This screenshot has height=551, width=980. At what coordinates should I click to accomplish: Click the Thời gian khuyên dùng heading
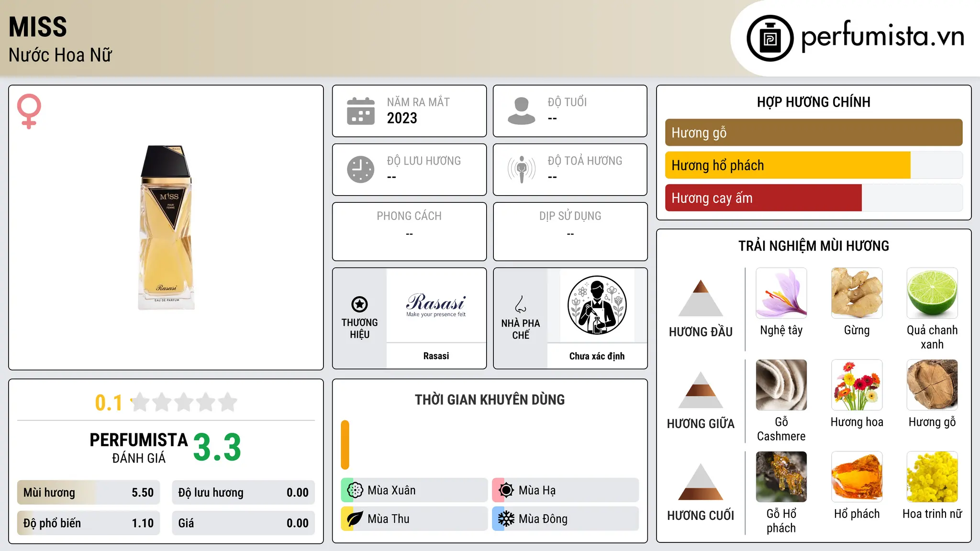[490, 399]
